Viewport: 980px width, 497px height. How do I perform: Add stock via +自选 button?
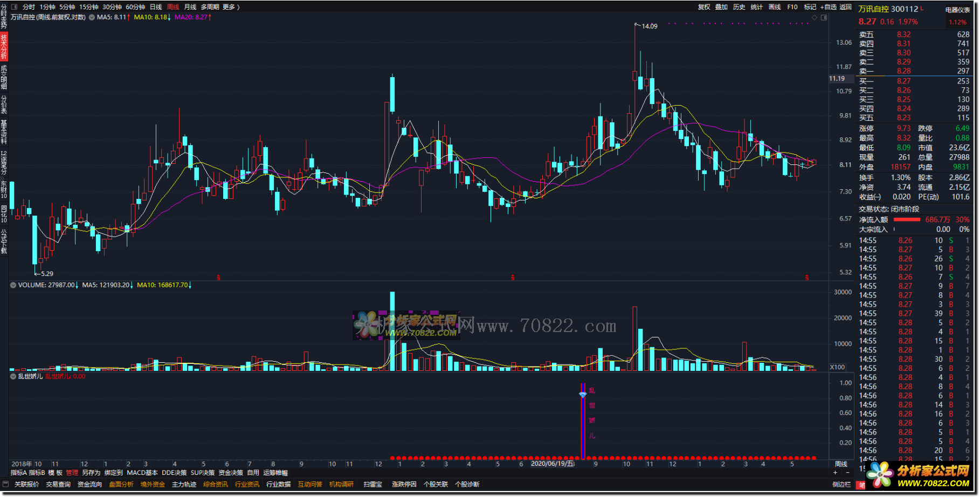pyautogui.click(x=829, y=7)
